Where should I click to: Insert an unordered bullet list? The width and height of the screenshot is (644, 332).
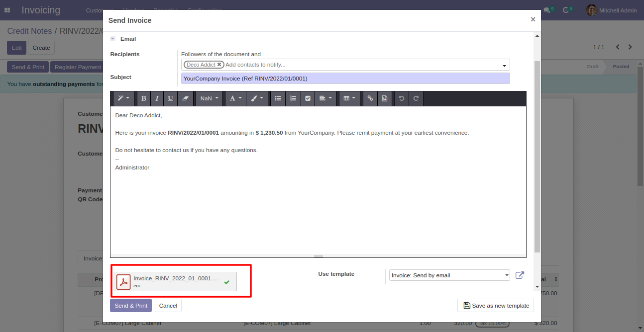tap(278, 98)
